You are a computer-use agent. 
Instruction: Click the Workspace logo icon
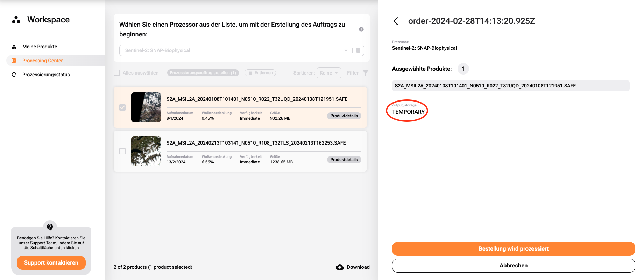coord(16,20)
